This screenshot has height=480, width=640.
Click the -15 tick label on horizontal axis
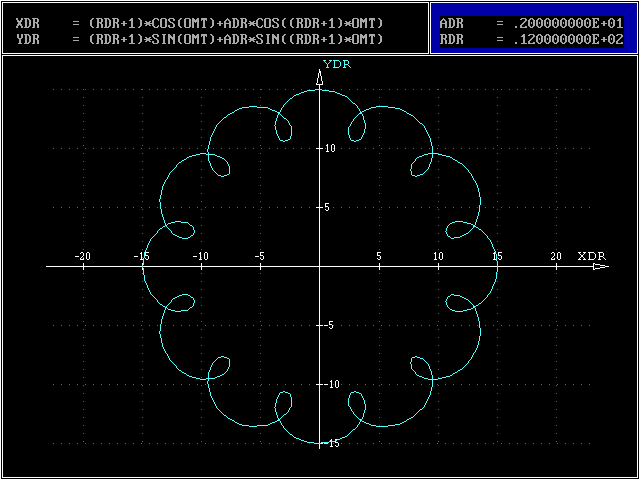point(142,256)
